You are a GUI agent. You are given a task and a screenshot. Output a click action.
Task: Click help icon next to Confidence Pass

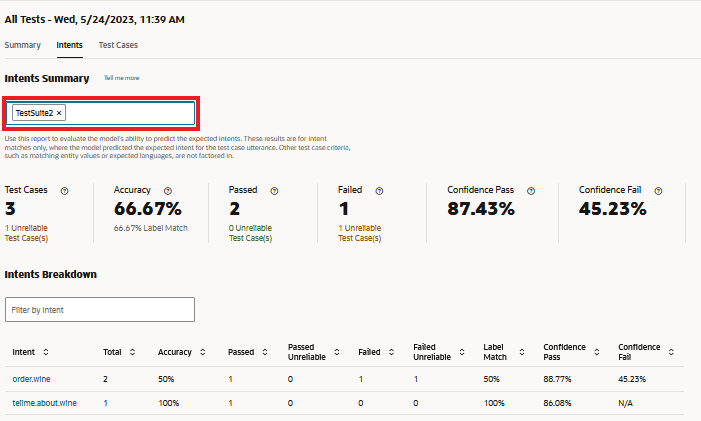coord(531,190)
